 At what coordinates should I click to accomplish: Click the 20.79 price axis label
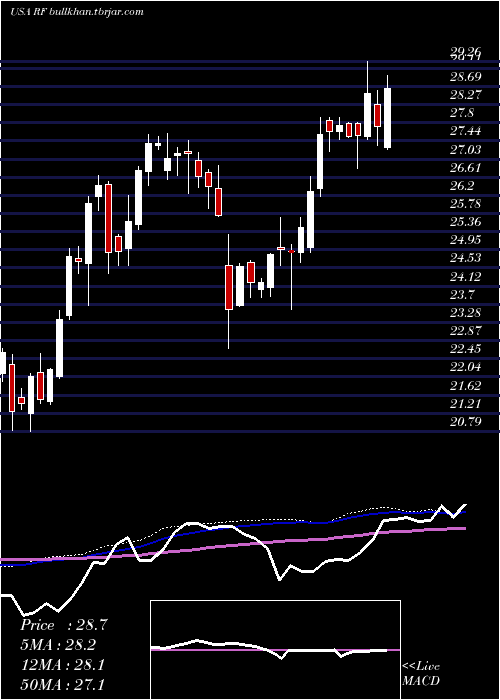466,421
